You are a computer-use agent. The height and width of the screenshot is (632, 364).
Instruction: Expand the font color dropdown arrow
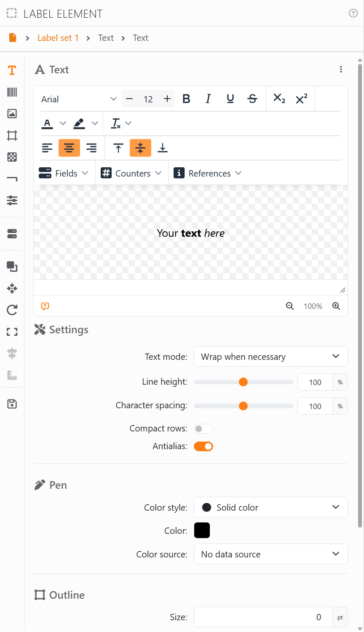63,123
